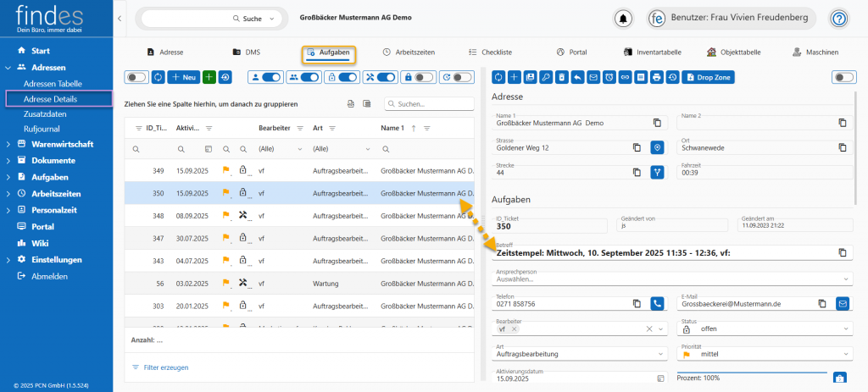Click the green plus icon beside Neu
The width and height of the screenshot is (868, 392).
click(x=209, y=77)
